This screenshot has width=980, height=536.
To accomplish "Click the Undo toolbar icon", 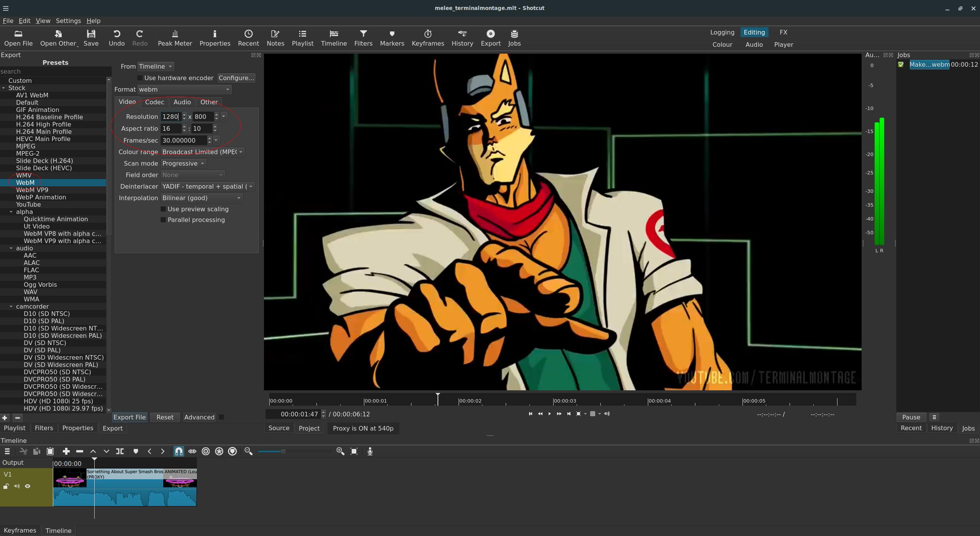I will [116, 38].
